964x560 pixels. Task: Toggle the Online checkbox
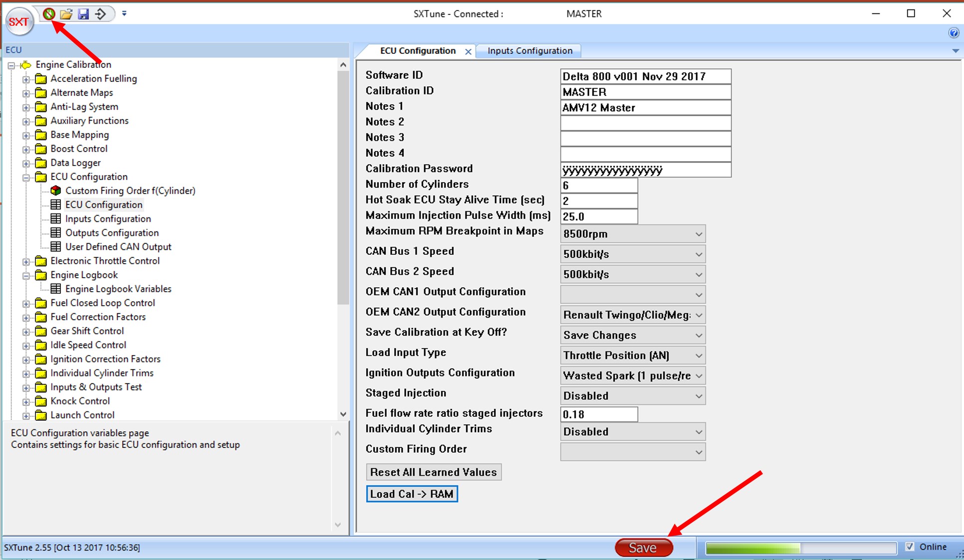(910, 547)
